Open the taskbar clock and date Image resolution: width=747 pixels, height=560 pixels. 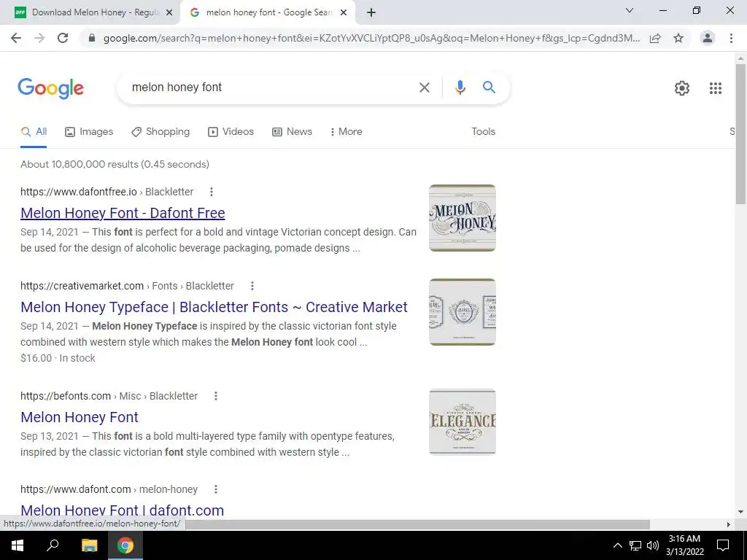click(x=684, y=545)
